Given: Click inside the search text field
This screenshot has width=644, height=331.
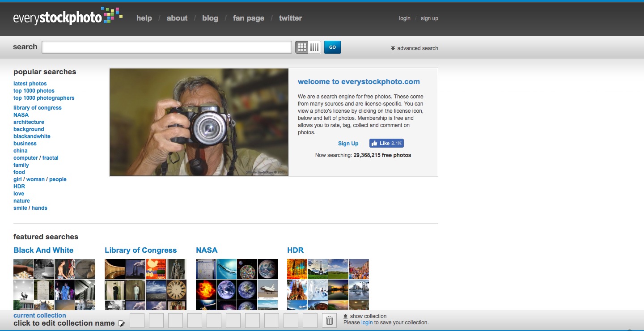Looking at the screenshot, I should [166, 47].
